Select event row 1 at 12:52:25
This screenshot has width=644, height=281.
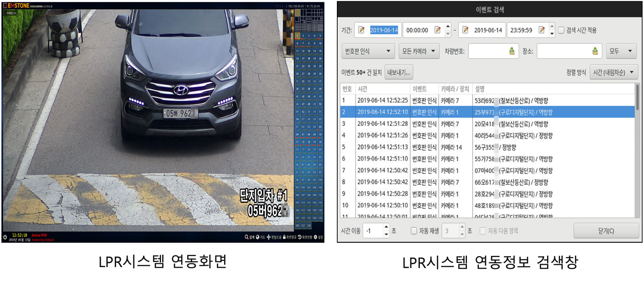pos(488,101)
